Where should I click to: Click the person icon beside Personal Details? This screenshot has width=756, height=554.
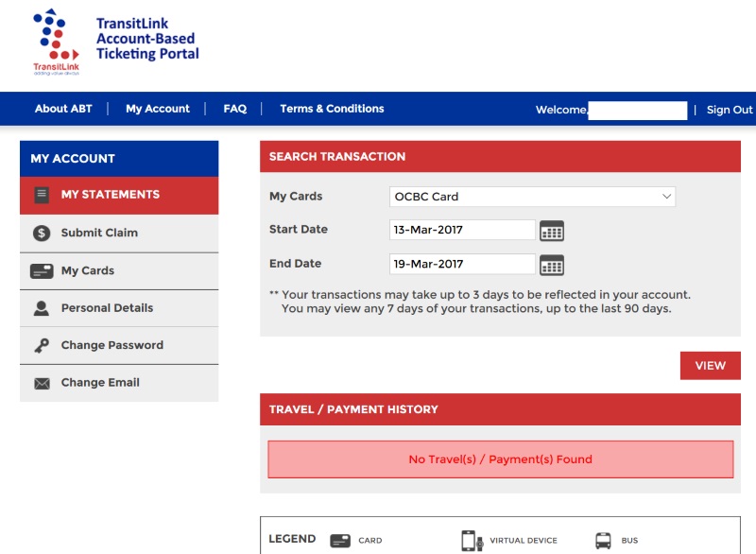coord(42,308)
